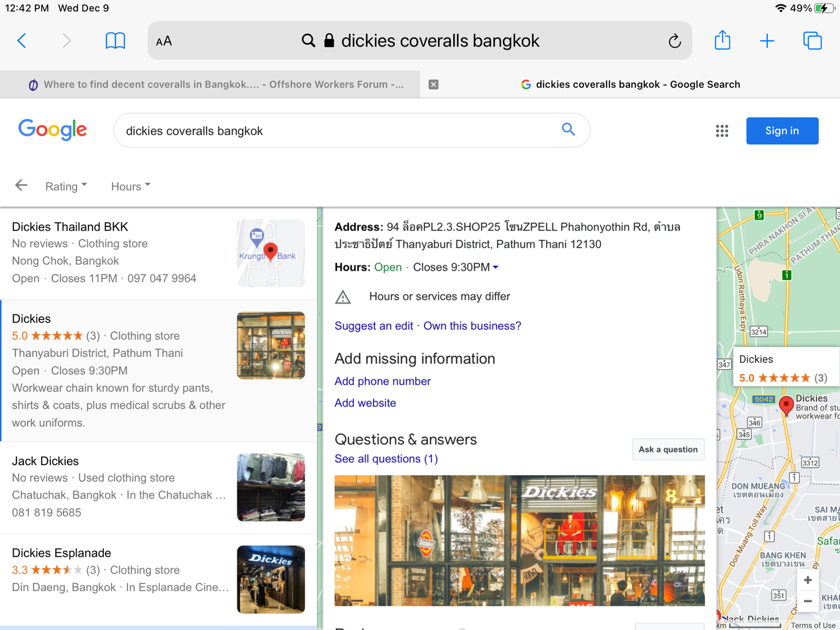Close the Offshore Workers Forum tab

pos(434,84)
